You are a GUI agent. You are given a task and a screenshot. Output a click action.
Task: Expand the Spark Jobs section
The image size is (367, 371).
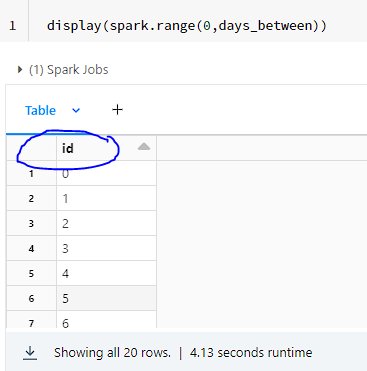point(20,70)
